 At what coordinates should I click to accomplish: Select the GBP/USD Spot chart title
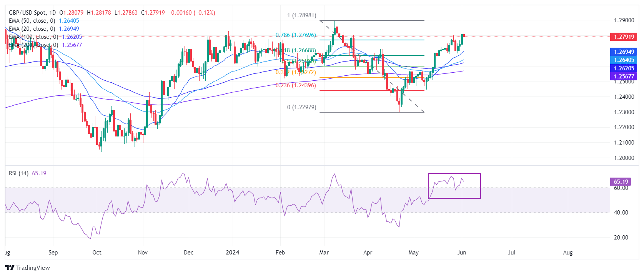(x=32, y=13)
